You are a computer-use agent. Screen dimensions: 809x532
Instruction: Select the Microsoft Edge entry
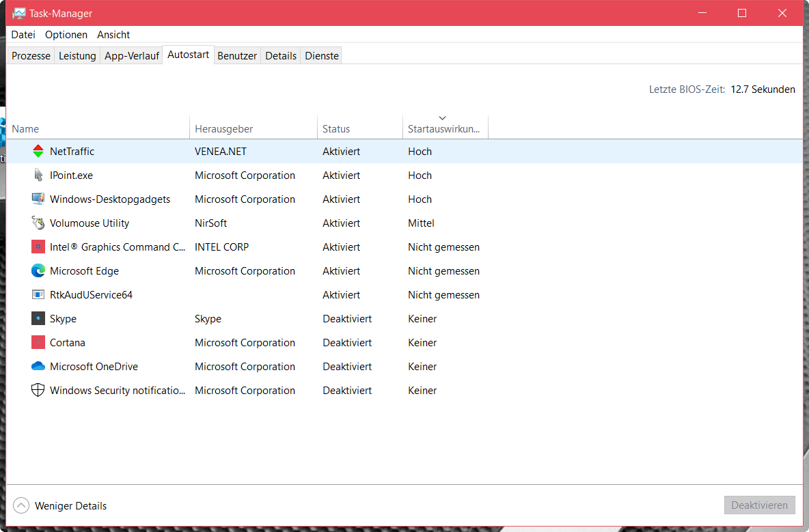pos(84,270)
